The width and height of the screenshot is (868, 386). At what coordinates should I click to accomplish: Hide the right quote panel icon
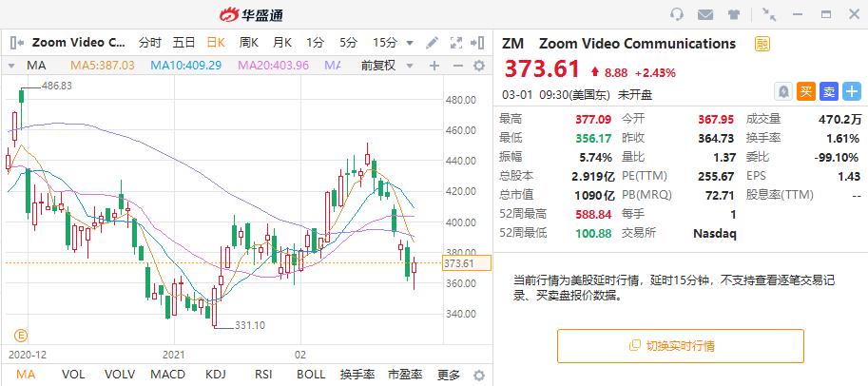[x=477, y=43]
